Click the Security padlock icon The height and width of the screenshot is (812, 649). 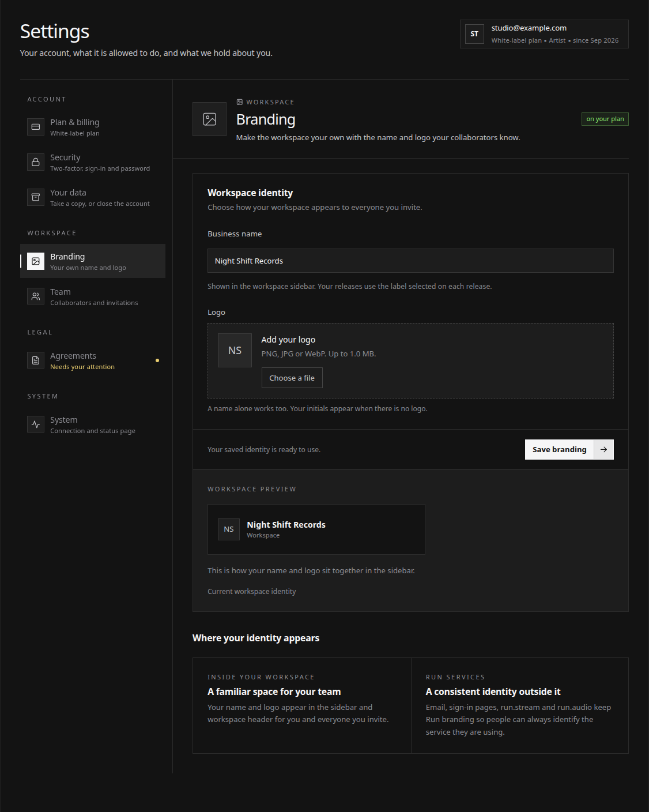coord(36,162)
